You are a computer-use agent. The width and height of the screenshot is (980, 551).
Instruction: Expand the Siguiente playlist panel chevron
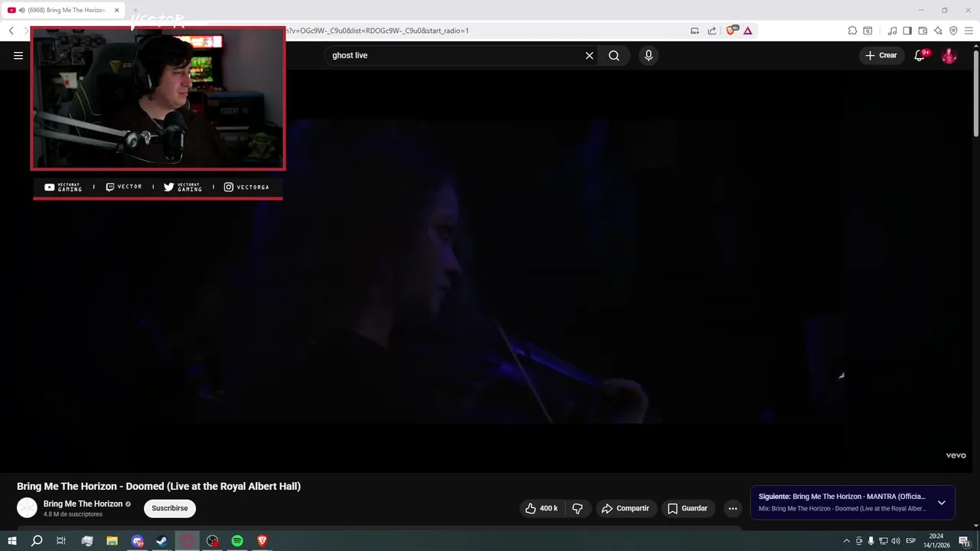click(x=941, y=503)
